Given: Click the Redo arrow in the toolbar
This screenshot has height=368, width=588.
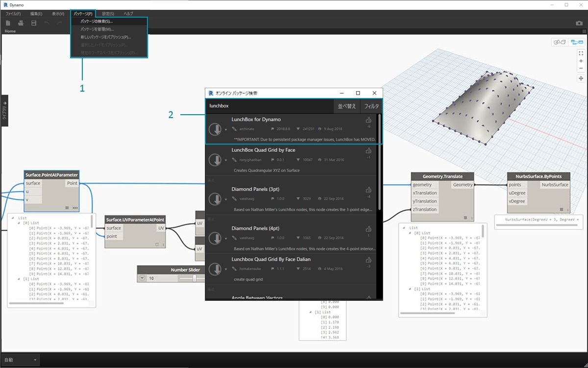Looking at the screenshot, I should tap(59, 23).
